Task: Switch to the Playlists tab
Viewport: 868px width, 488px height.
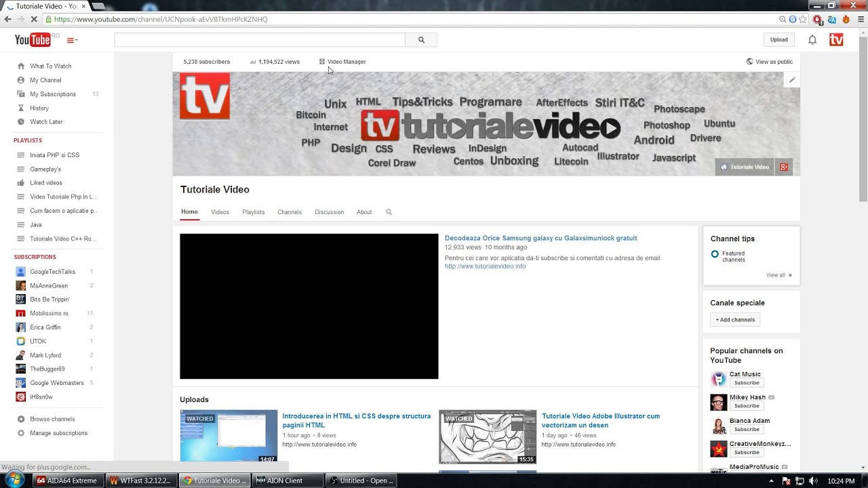Action: coord(254,212)
